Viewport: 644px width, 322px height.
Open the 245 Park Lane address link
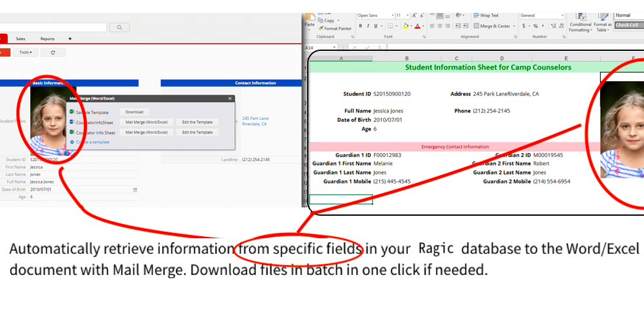(255, 121)
